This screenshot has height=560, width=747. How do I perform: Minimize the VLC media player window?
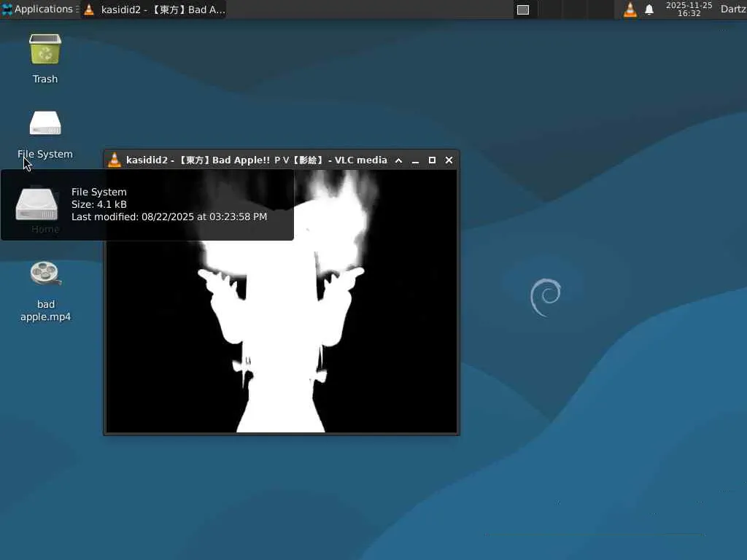coord(415,160)
